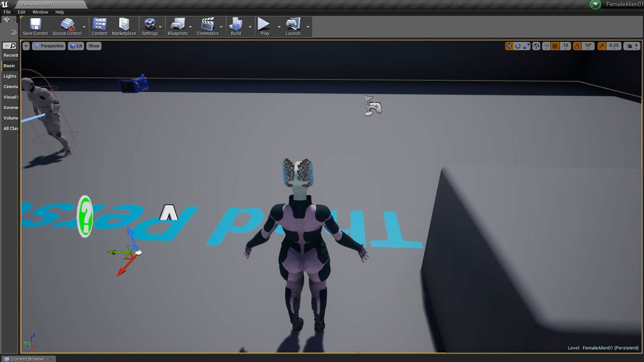Screen dimensions: 644x362
Task: Open the grid snap size 10 dropdown
Action: (x=566, y=46)
